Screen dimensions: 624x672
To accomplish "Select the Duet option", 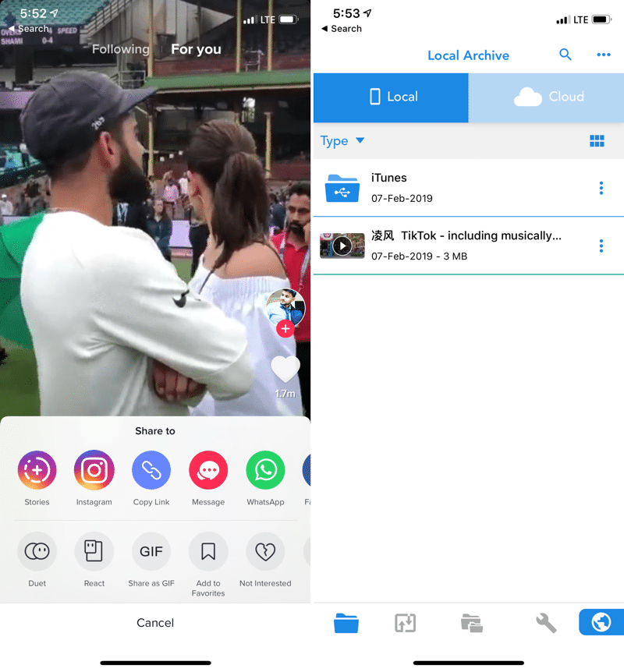I will click(x=37, y=552).
